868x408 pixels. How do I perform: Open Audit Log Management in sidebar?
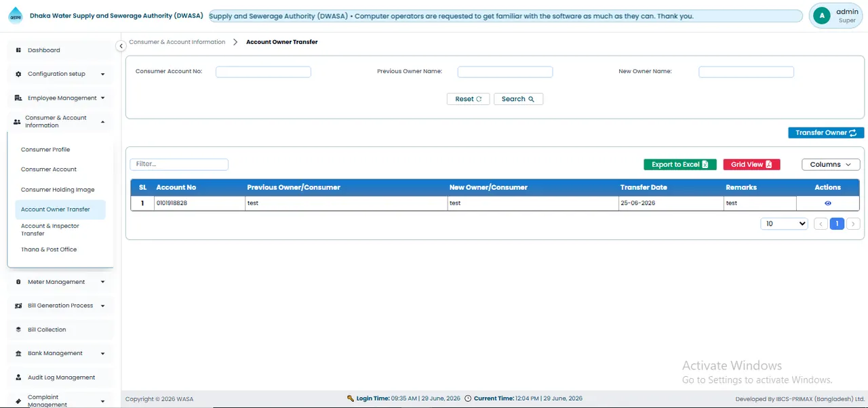pyautogui.click(x=61, y=378)
